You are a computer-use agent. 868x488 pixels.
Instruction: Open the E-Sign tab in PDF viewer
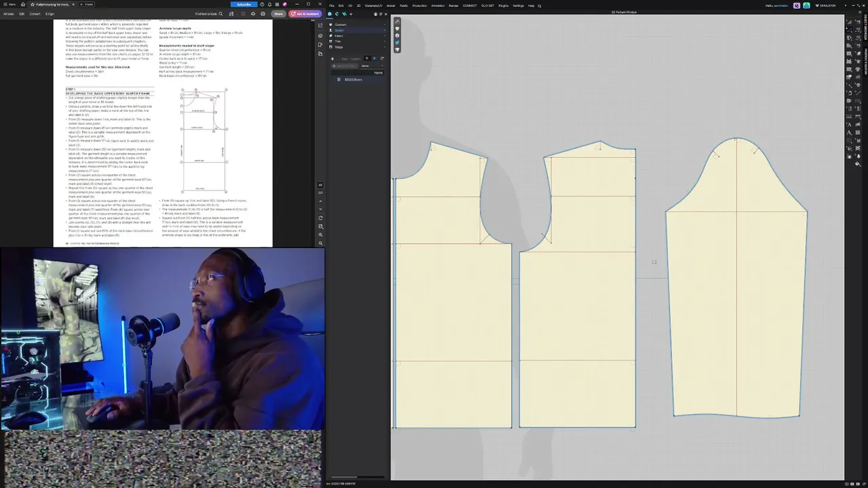click(x=50, y=14)
